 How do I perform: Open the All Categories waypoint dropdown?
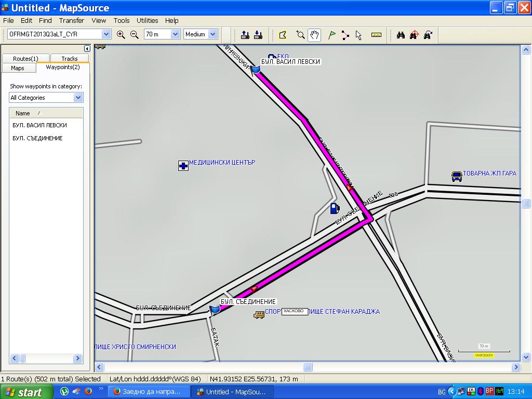78,98
